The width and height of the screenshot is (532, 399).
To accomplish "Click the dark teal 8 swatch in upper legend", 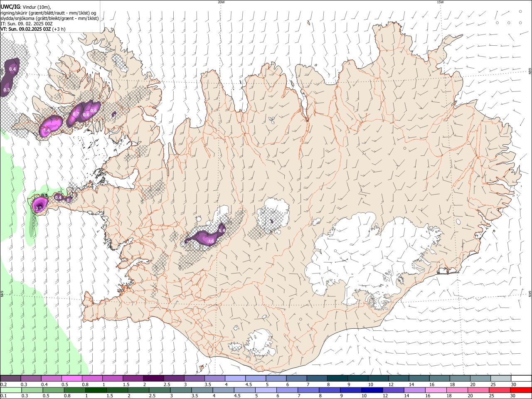I will [x=337, y=379].
